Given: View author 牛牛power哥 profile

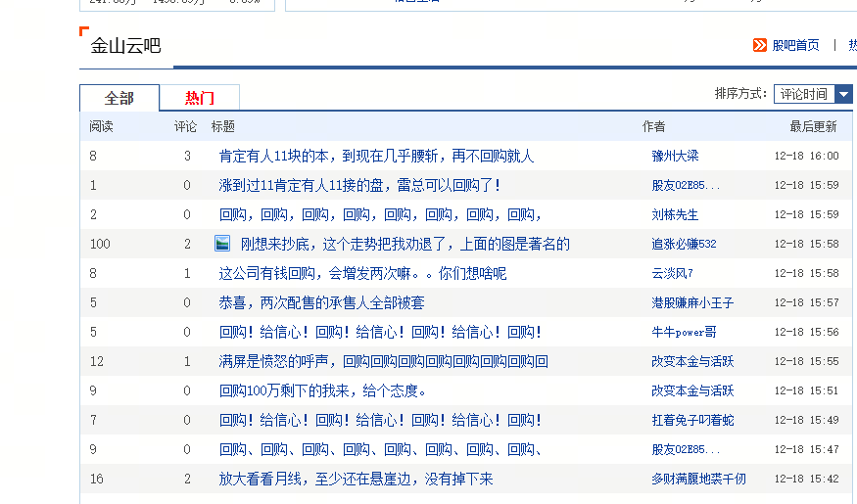Looking at the screenshot, I should coord(684,333).
